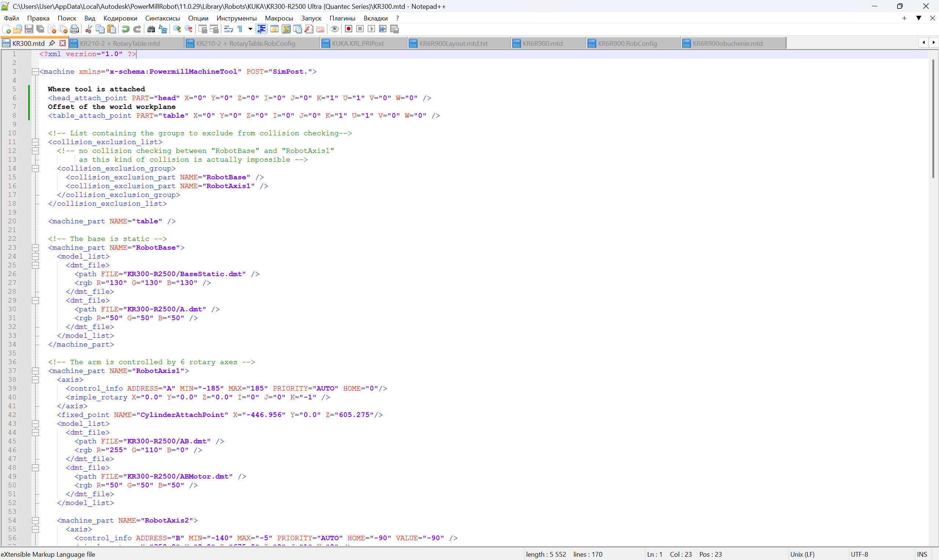Click the tab bar scroll right arrow
The height and width of the screenshot is (560, 939).
pyautogui.click(x=934, y=43)
